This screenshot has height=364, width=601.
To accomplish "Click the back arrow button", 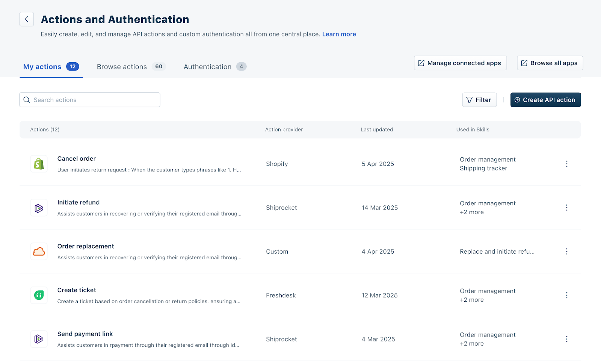I will (27, 19).
